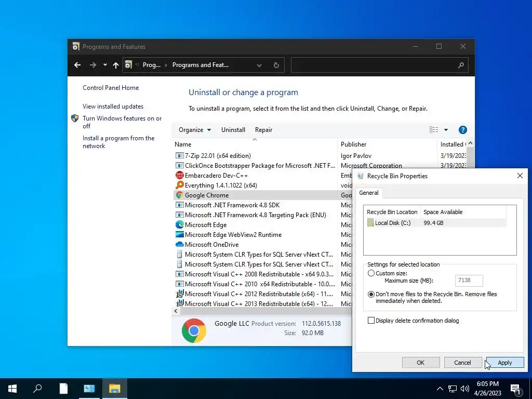Open network status tray icon
Screen dimensions: 532x399
(x=453, y=389)
